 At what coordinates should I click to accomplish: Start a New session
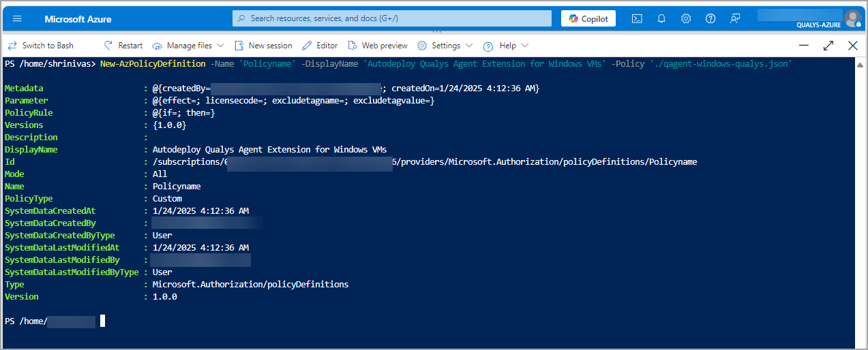[x=263, y=46]
